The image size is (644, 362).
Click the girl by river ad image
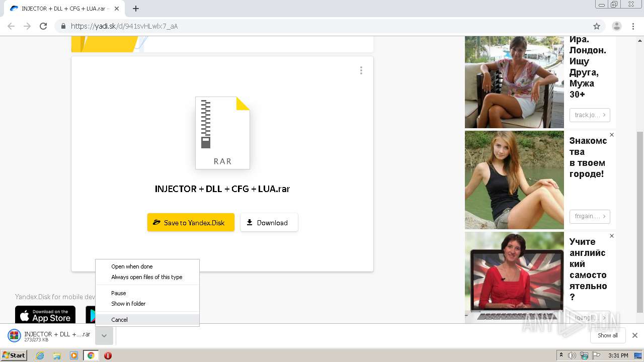(x=514, y=180)
